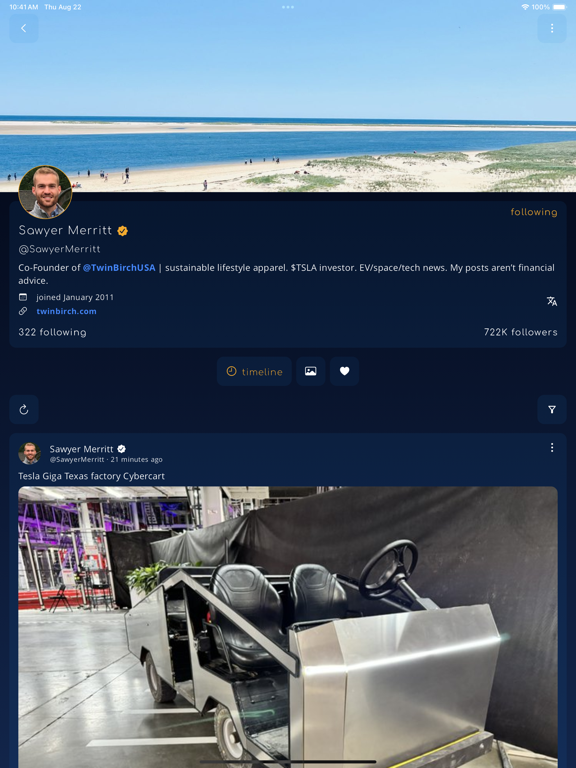Open the timeline filter funnel icon
Image resolution: width=576 pixels, height=768 pixels.
pos(552,409)
